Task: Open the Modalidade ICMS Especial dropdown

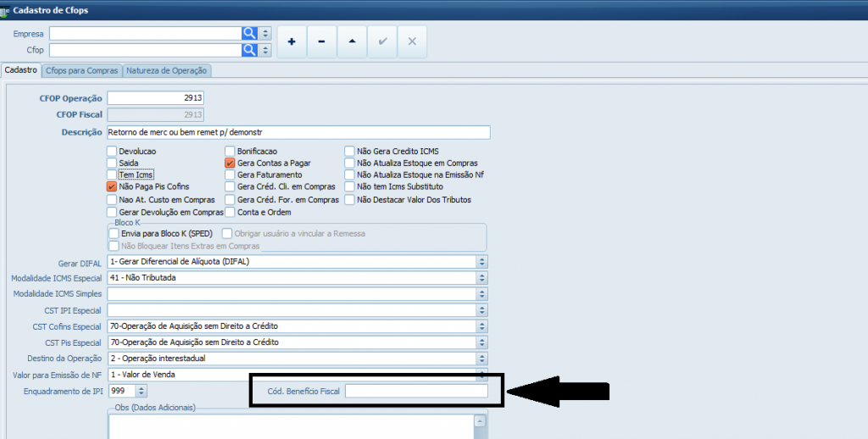Action: (481, 277)
